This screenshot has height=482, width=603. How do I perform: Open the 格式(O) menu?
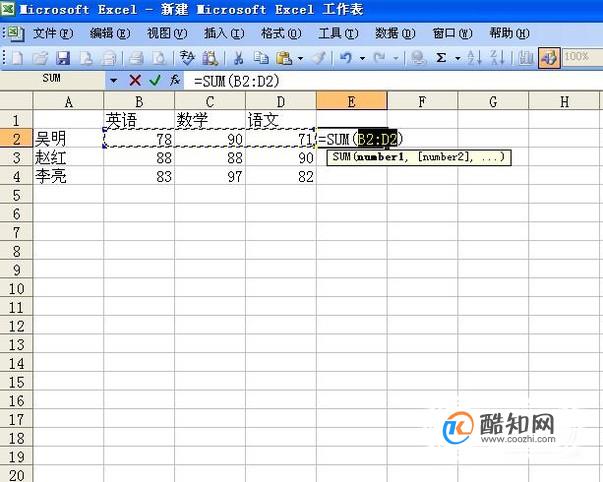point(281,33)
